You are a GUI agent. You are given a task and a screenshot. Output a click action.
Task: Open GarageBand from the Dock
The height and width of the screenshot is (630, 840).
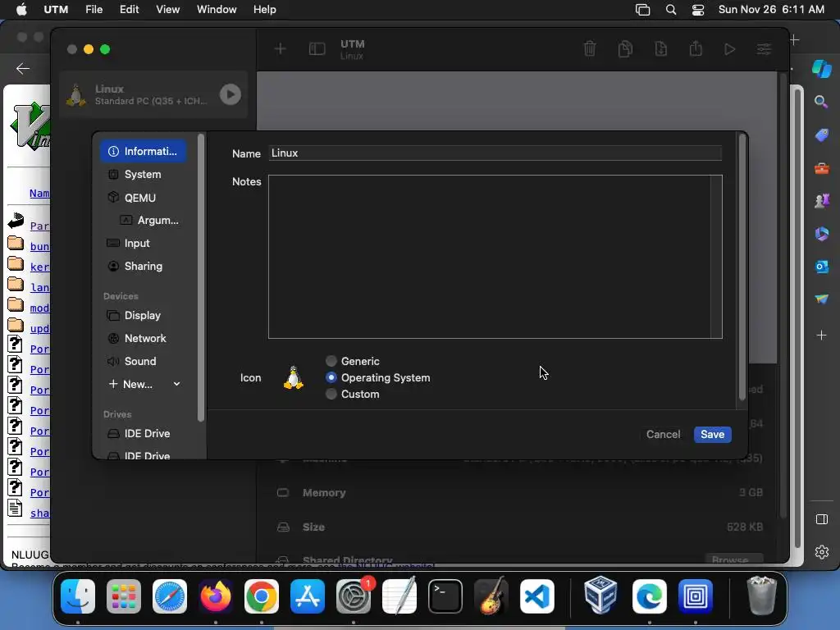491,596
